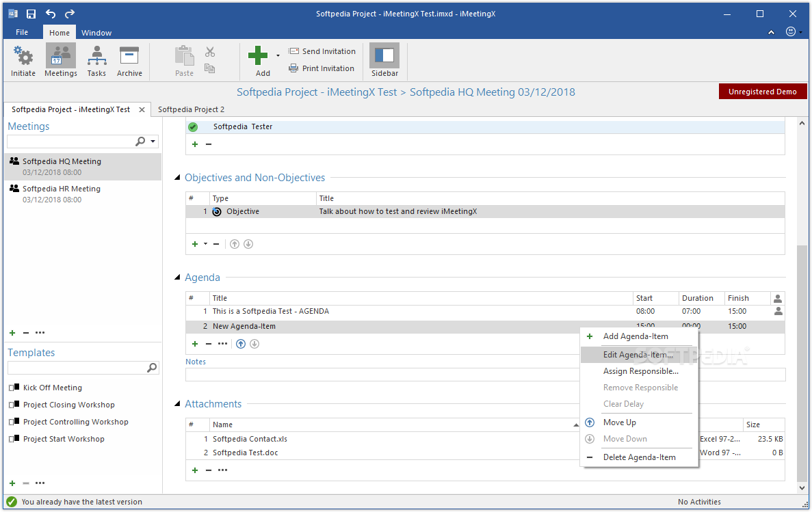812x512 pixels.
Task: Move the objective down with the arrow icon
Action: (248, 244)
